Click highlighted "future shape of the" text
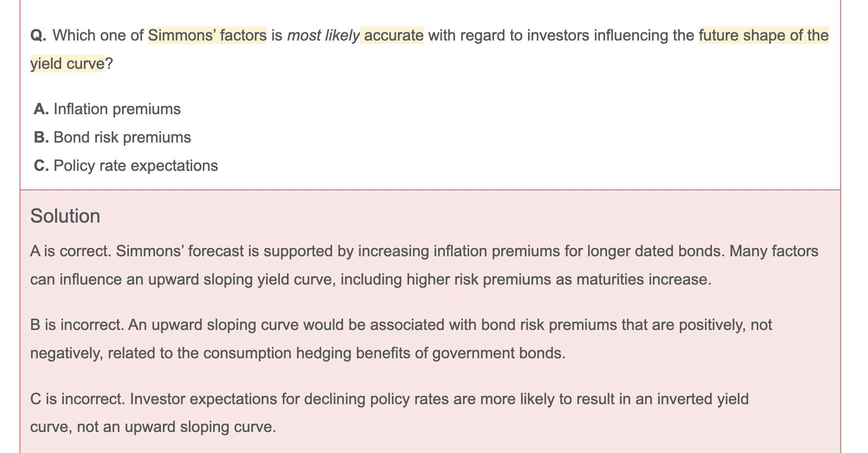 click(763, 35)
